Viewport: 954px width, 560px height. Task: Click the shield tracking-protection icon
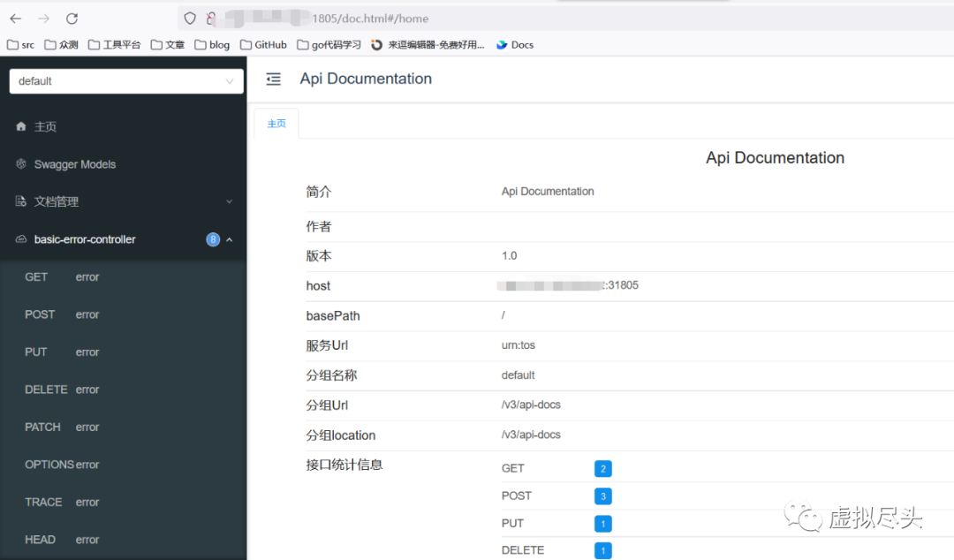coord(190,19)
